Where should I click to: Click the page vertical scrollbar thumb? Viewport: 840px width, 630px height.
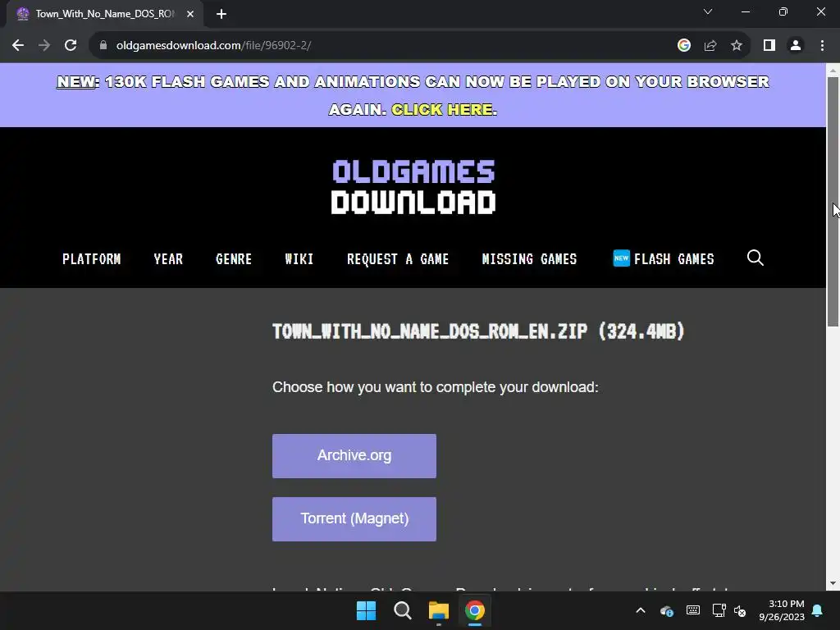click(833, 202)
